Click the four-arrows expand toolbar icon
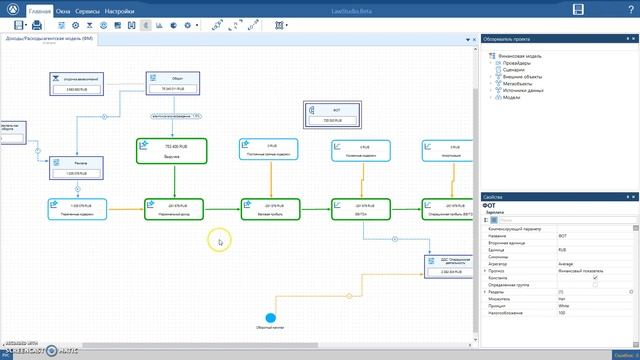 236,25
